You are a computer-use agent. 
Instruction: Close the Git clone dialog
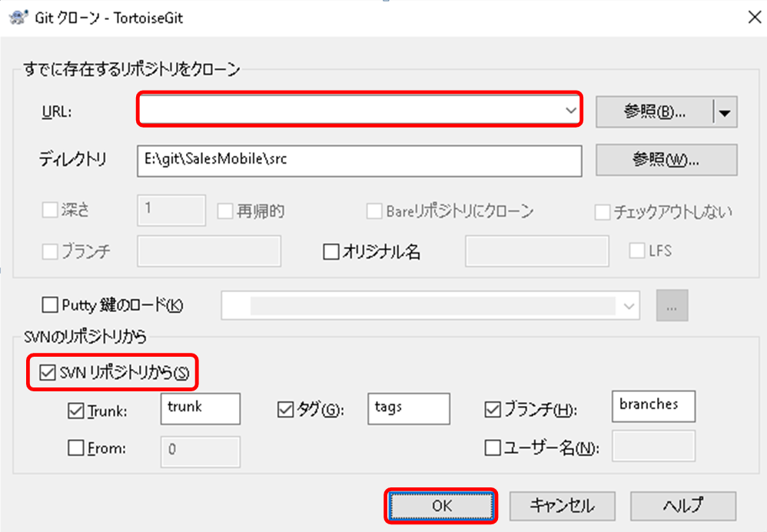coord(755,18)
